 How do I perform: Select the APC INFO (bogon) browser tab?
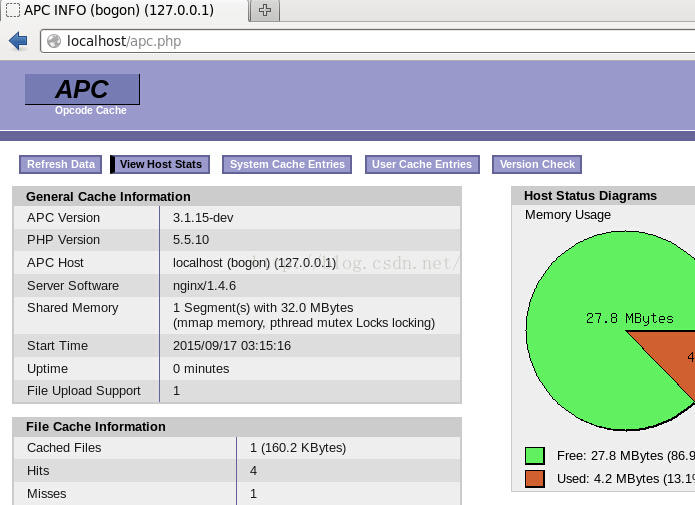pos(124,10)
